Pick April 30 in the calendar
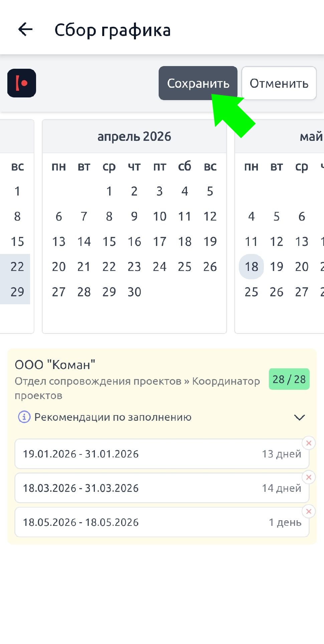Image resolution: width=324 pixels, height=644 pixels. pos(134,292)
